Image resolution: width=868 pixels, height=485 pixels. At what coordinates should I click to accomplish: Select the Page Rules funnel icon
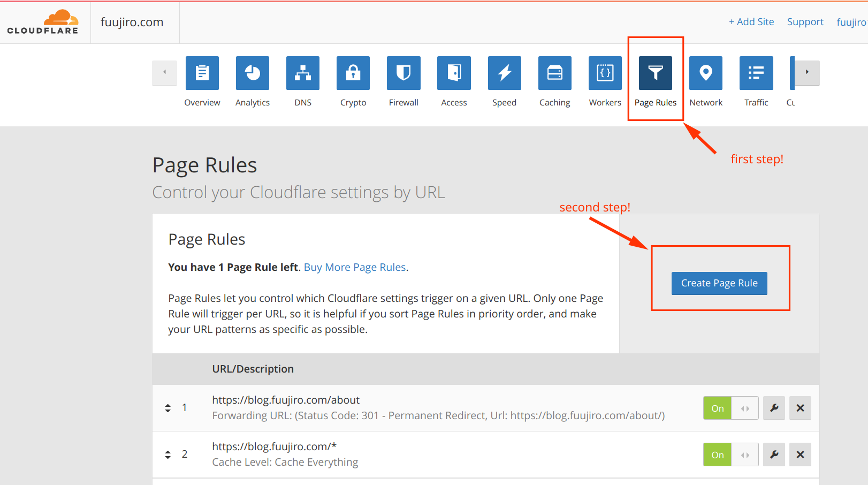656,73
